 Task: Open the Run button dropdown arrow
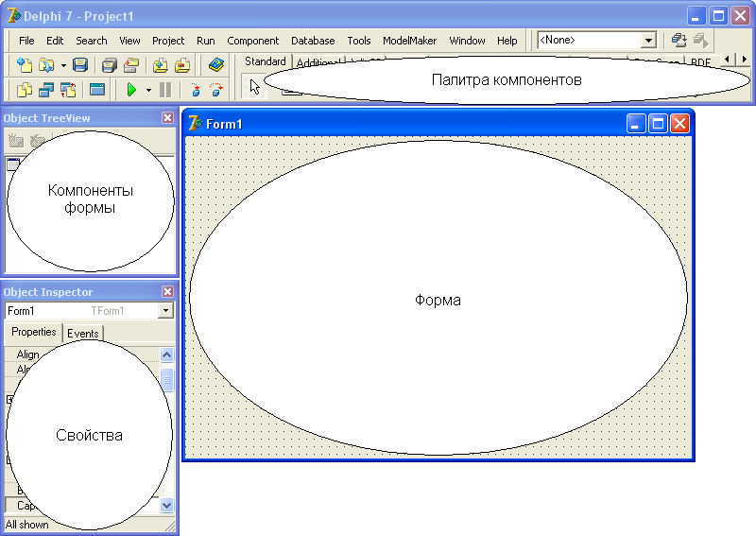click(x=148, y=90)
